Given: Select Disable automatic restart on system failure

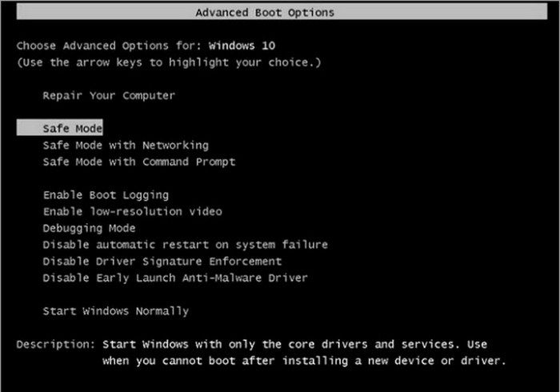Looking at the screenshot, I should coord(186,245).
